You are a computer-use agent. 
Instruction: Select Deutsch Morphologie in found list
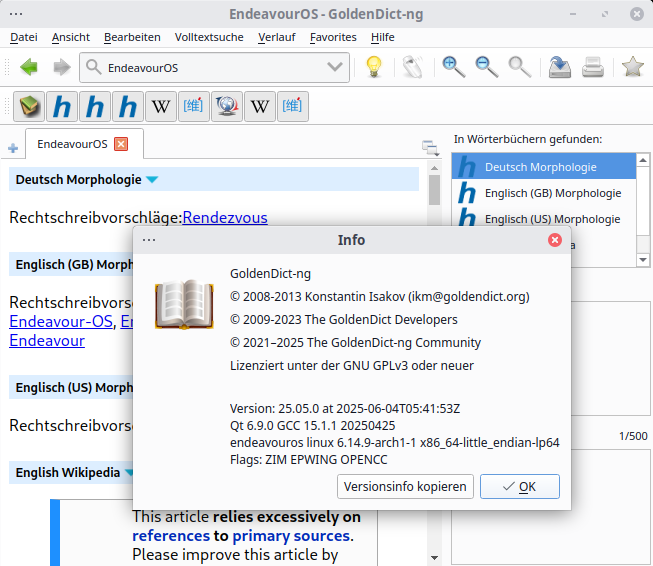(544, 167)
